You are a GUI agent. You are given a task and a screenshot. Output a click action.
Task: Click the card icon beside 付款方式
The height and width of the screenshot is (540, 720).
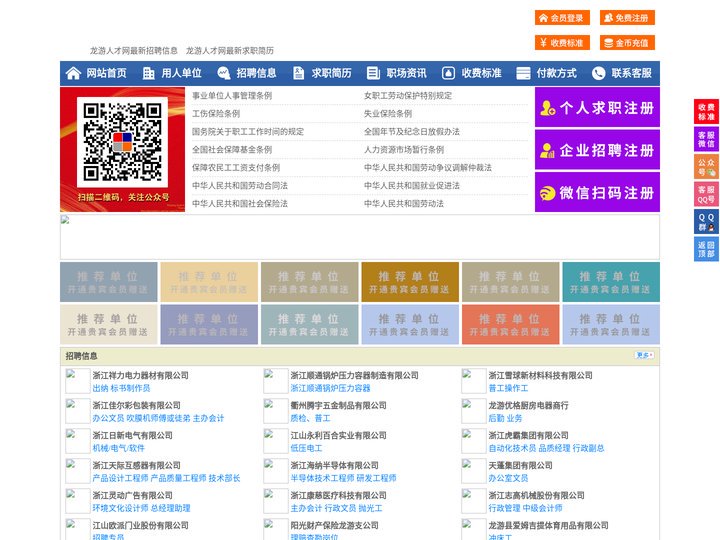pyautogui.click(x=523, y=73)
